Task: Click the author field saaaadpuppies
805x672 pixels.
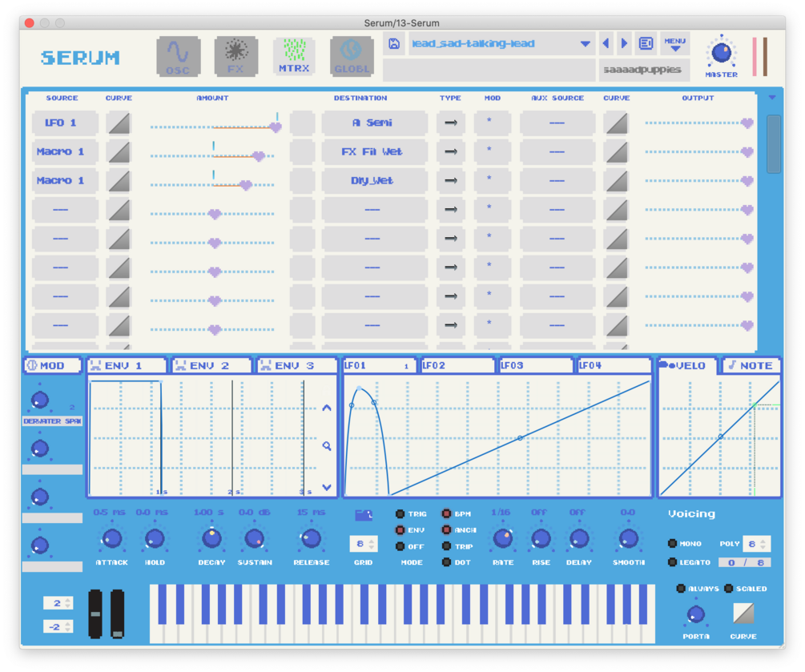Action: click(642, 70)
